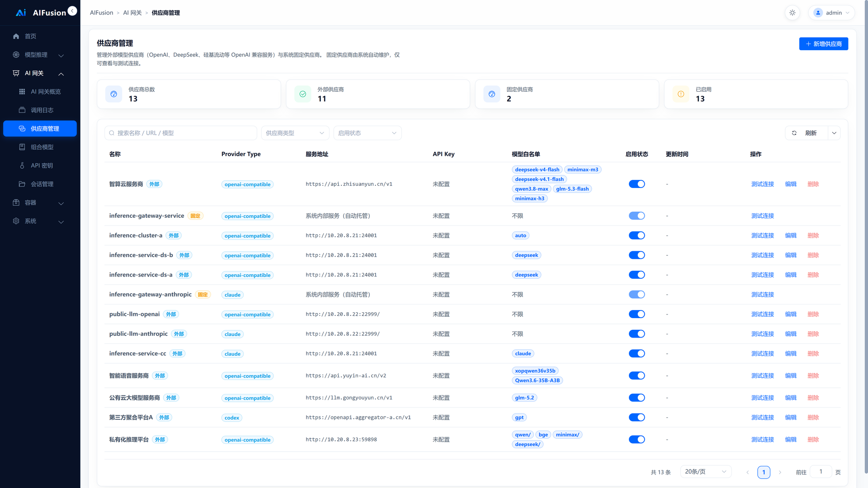The width and height of the screenshot is (868, 488).
Task: Click the AI 网关概览 grid icon
Action: click(22, 92)
